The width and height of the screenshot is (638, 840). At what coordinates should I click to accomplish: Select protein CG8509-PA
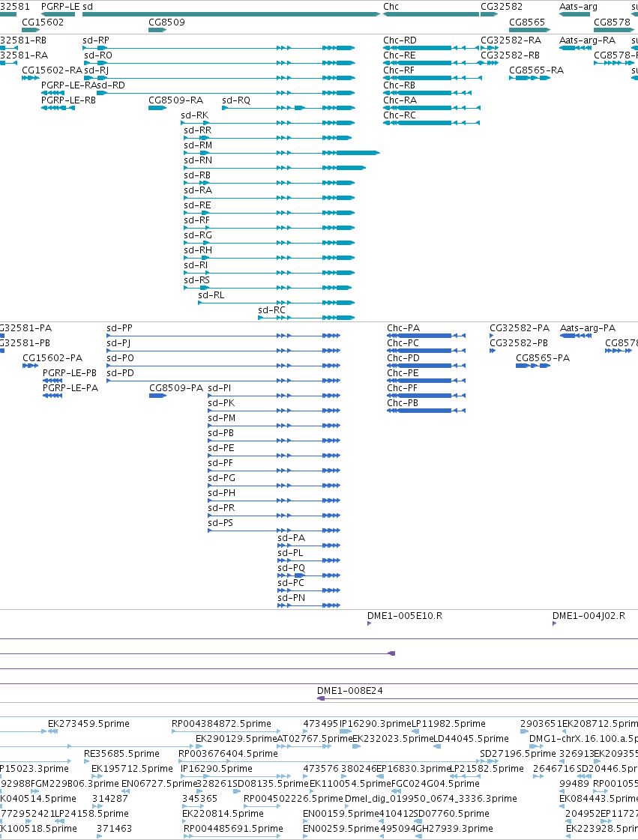[176, 388]
